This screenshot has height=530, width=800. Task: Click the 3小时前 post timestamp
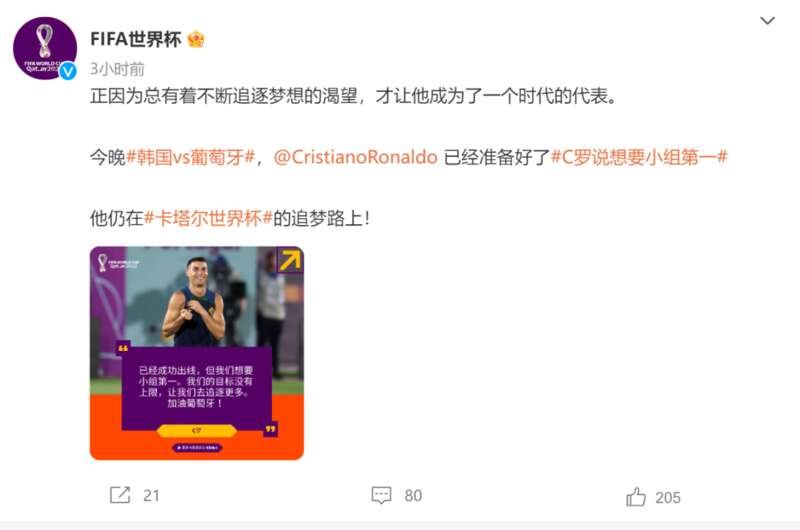[117, 69]
